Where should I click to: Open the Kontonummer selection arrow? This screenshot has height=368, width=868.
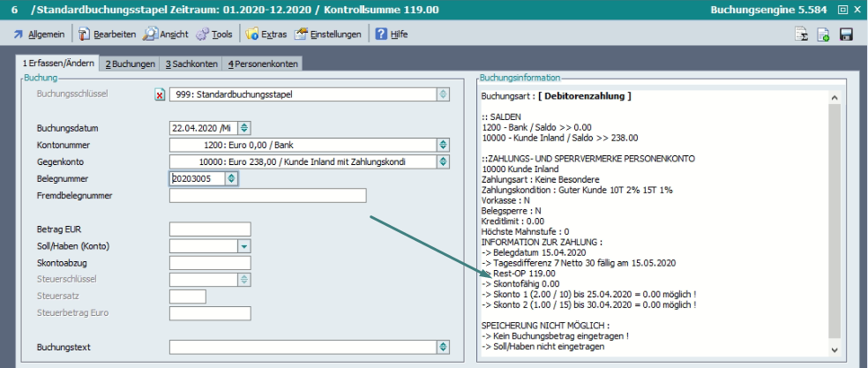pos(443,145)
